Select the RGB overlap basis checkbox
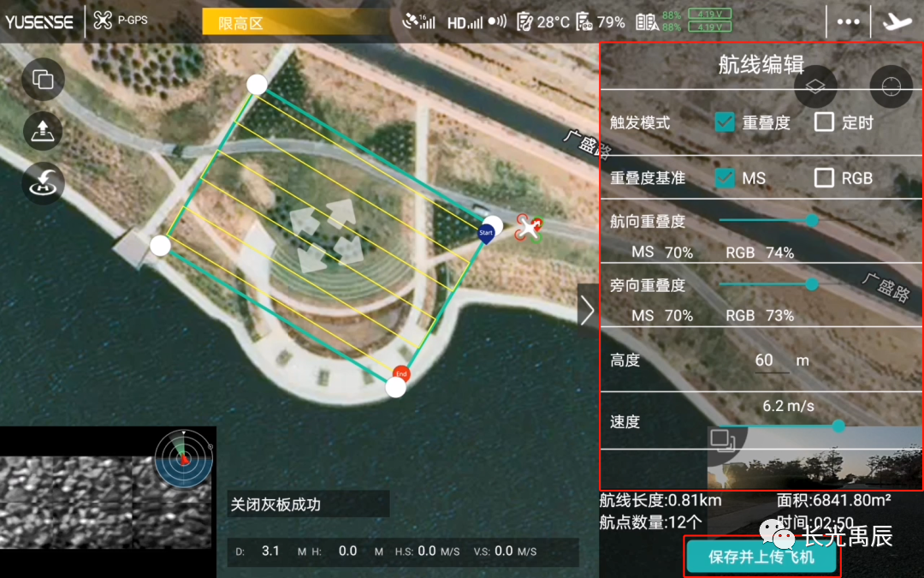 824,178
